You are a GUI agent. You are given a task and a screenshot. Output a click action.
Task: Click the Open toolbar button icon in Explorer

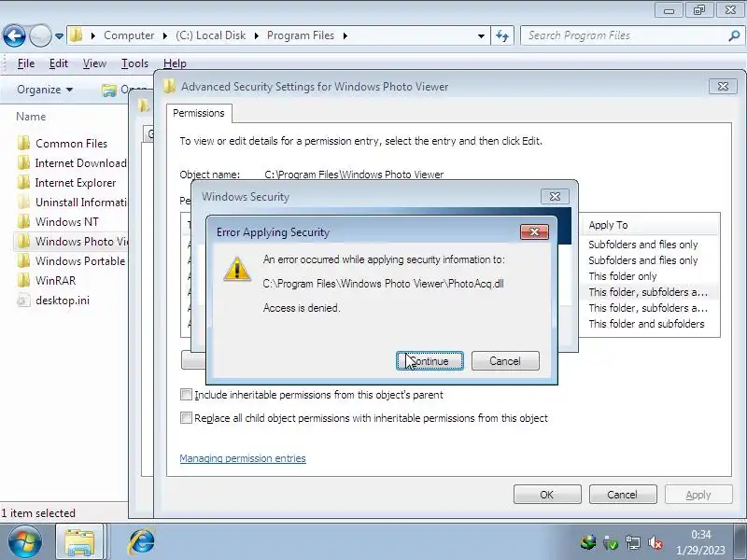pyautogui.click(x=109, y=90)
